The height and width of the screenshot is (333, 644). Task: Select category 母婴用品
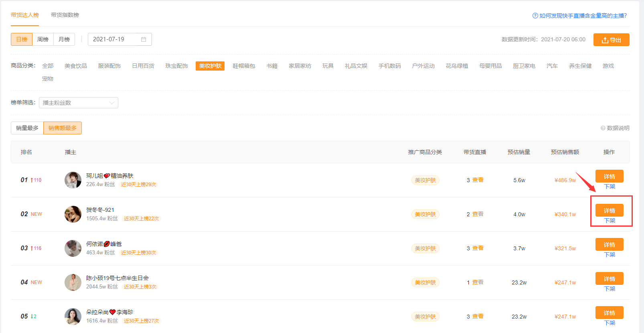491,66
